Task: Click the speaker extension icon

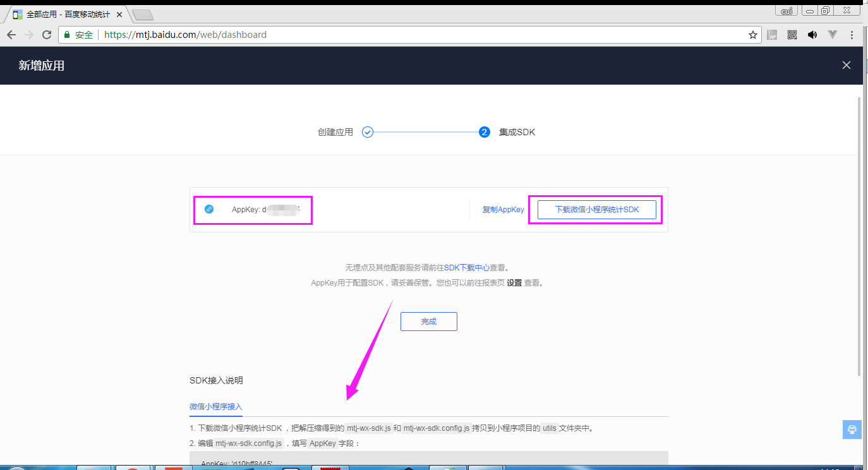Action: 812,35
